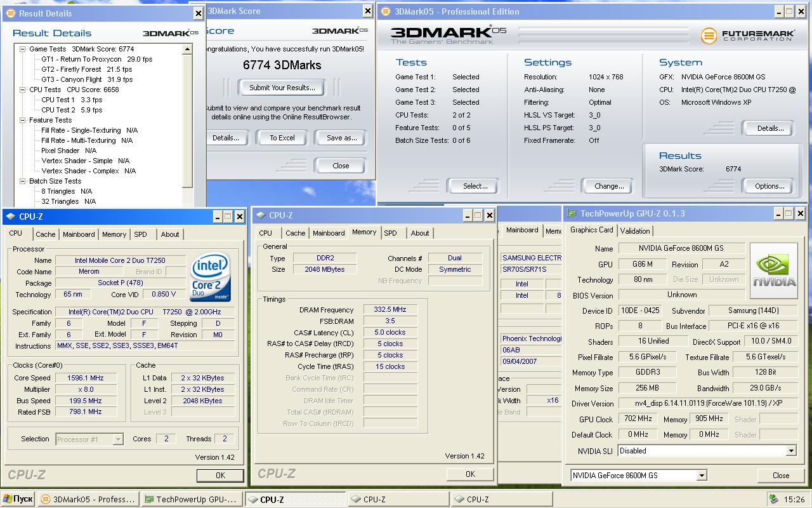This screenshot has height=508, width=812.
Task: Select GT2 - Firefly Forest row
Action: pos(87,69)
